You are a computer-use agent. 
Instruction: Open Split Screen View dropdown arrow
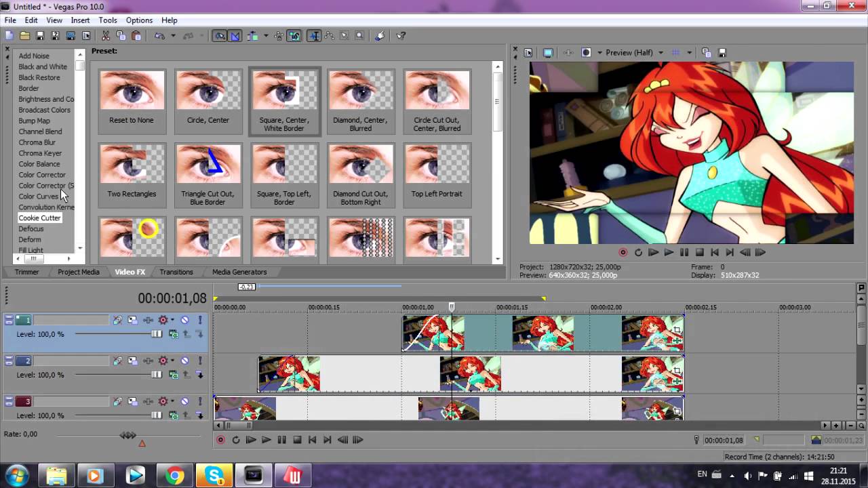coord(599,52)
